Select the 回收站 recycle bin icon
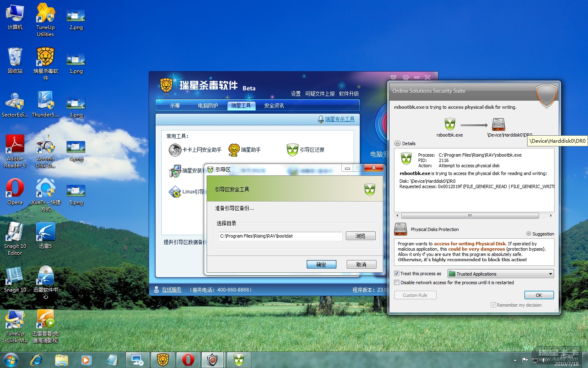The height and width of the screenshot is (368, 588). (15, 61)
